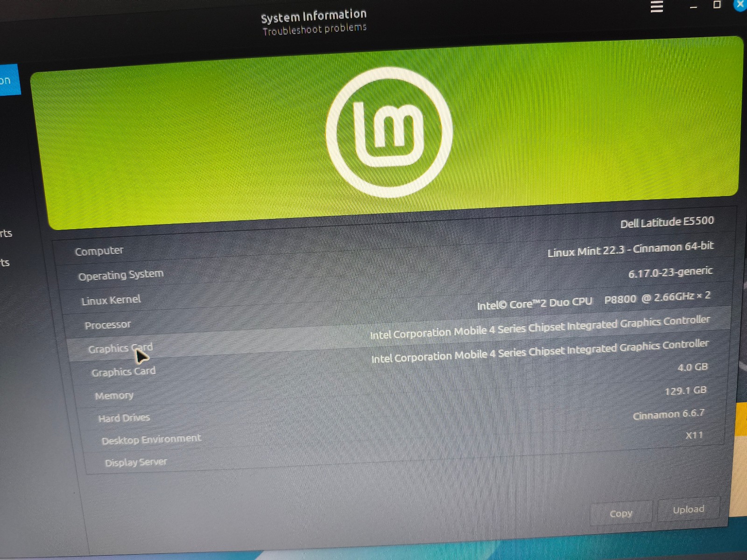Select the Hard Drives row label
Screen dimensions: 747x560
tap(124, 418)
